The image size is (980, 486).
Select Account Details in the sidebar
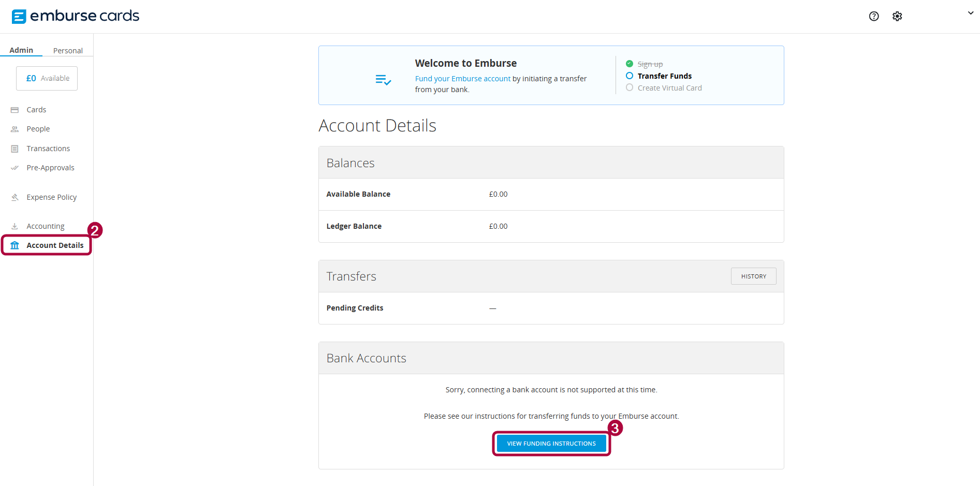click(55, 245)
